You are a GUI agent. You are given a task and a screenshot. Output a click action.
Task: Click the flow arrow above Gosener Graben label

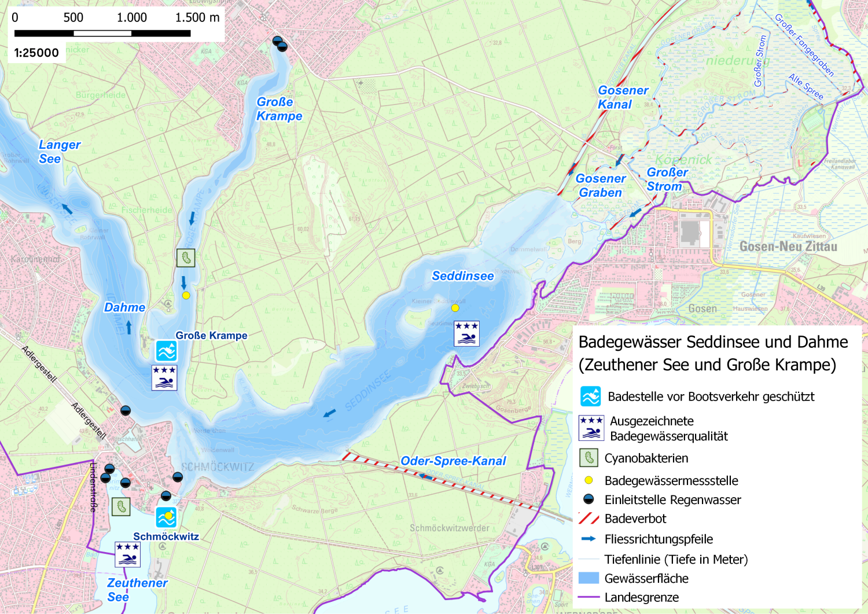619,160
